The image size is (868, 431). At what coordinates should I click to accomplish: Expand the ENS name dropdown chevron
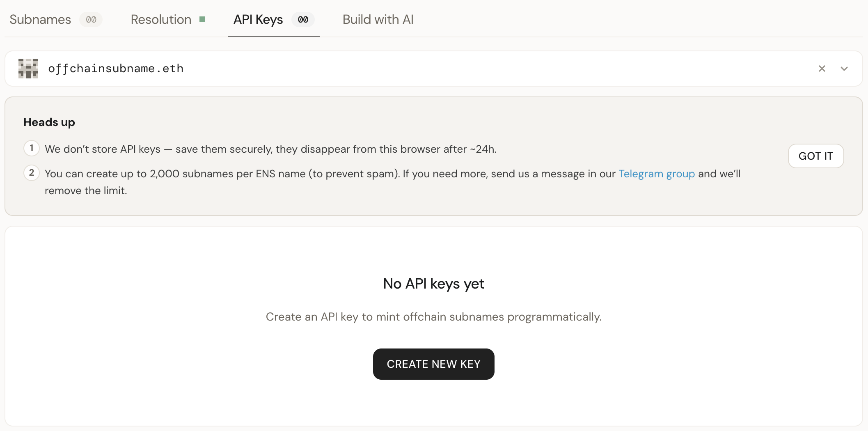tap(844, 69)
